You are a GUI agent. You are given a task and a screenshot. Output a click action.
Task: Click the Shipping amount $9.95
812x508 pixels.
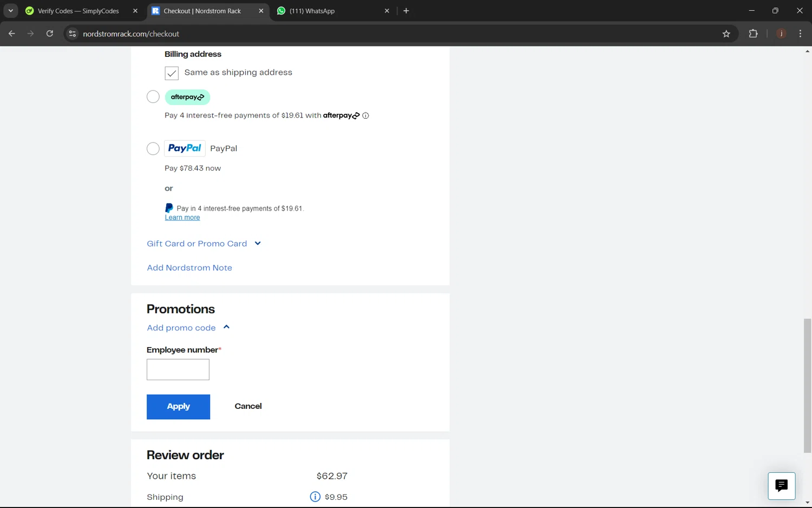click(x=336, y=497)
